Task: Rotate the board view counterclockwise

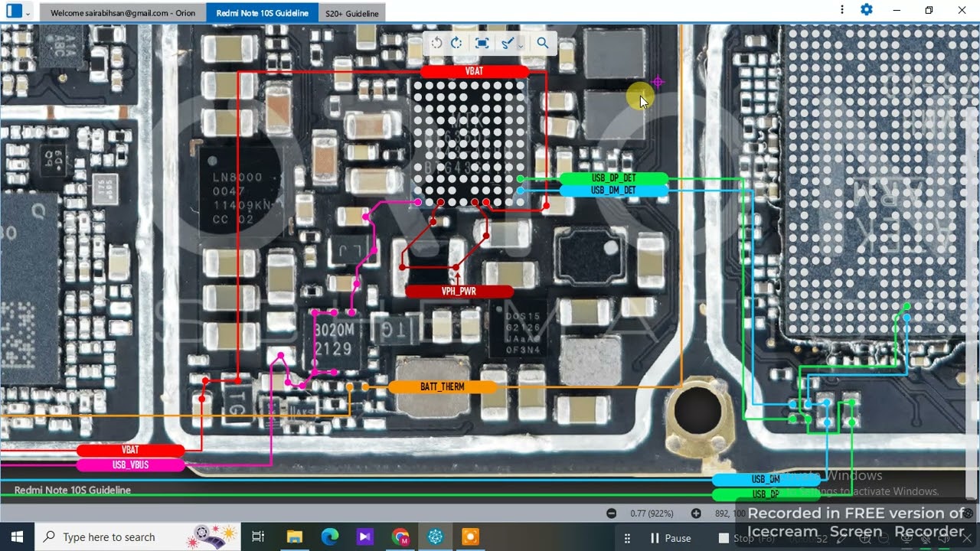Action: click(436, 43)
